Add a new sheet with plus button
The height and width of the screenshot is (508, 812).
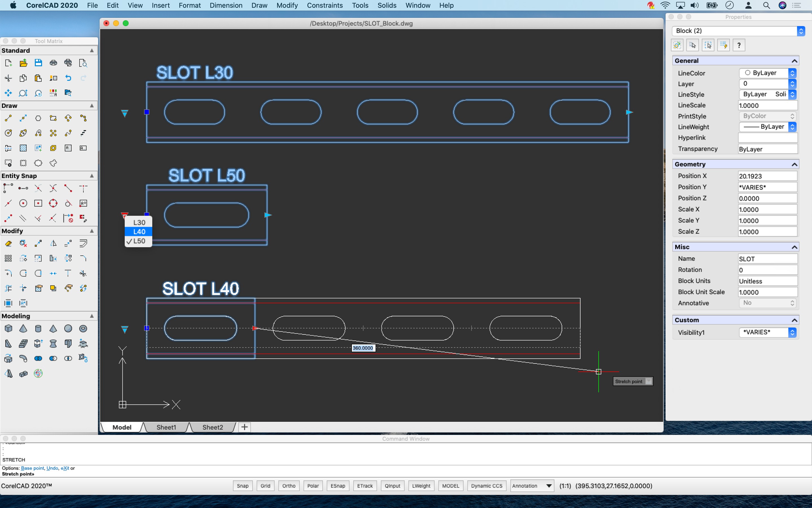pos(245,427)
